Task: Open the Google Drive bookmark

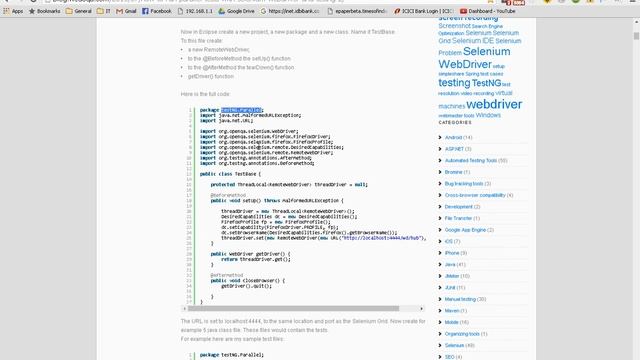Action: 236,11
